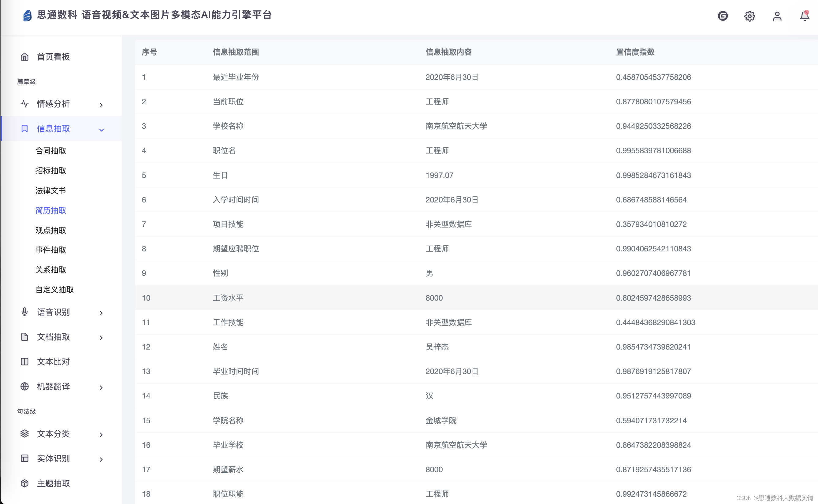818x504 pixels.
Task: Open the 法律文书 submenu item
Action: pyautogui.click(x=51, y=191)
